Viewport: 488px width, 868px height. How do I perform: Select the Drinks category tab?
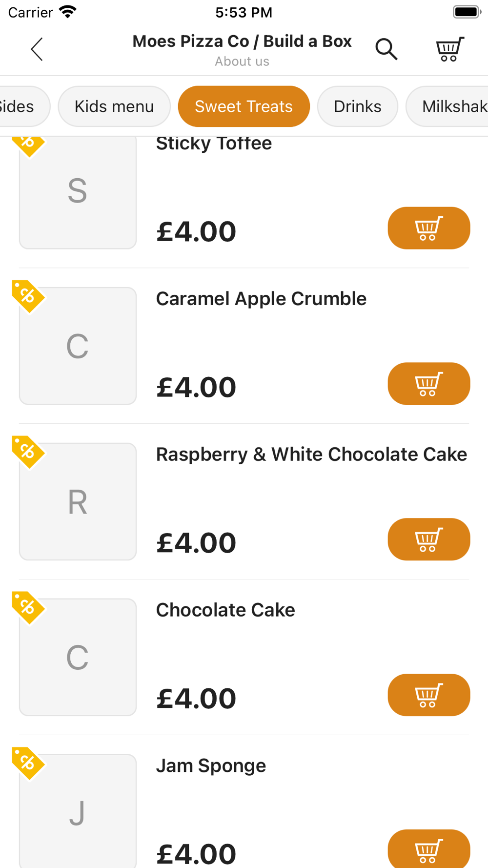click(x=358, y=106)
